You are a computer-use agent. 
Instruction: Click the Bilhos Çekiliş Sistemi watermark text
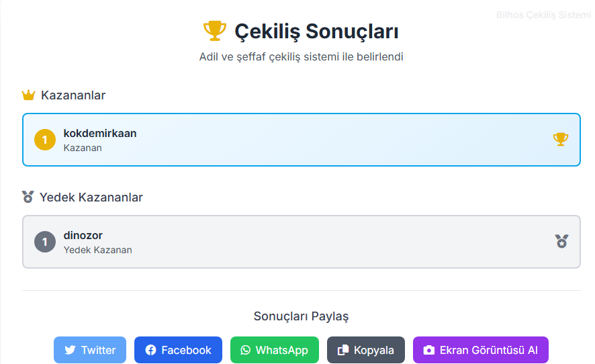click(543, 15)
